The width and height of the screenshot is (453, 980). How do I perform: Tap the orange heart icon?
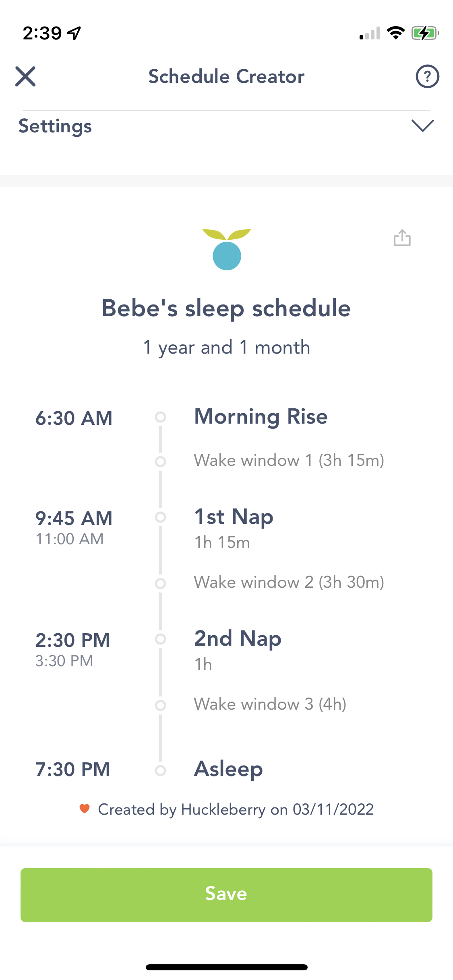click(85, 809)
